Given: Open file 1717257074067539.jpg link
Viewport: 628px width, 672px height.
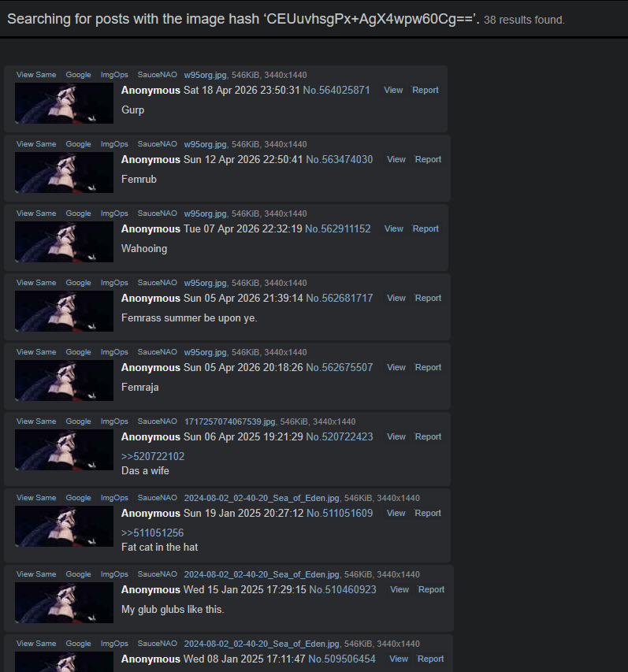Looking at the screenshot, I should pyautogui.click(x=230, y=421).
